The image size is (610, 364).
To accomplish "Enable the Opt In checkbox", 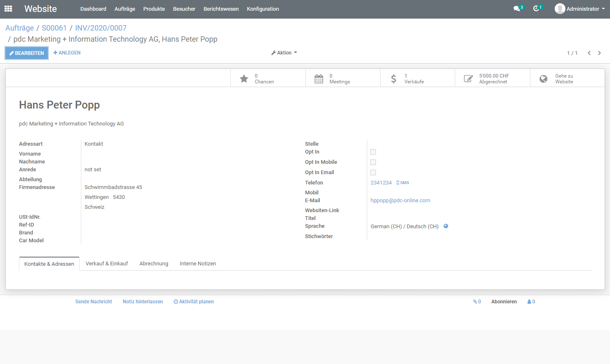I will coord(373,152).
